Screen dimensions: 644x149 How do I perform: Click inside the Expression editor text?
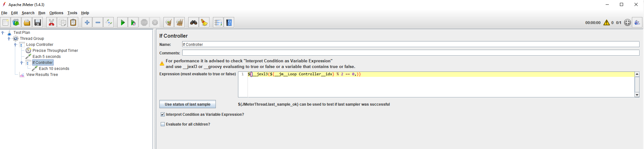(x=304, y=74)
